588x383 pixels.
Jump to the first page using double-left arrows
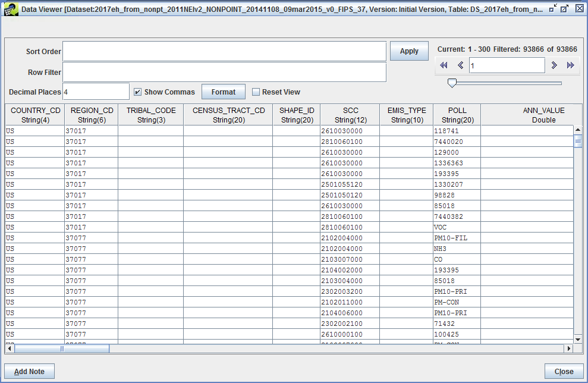443,65
